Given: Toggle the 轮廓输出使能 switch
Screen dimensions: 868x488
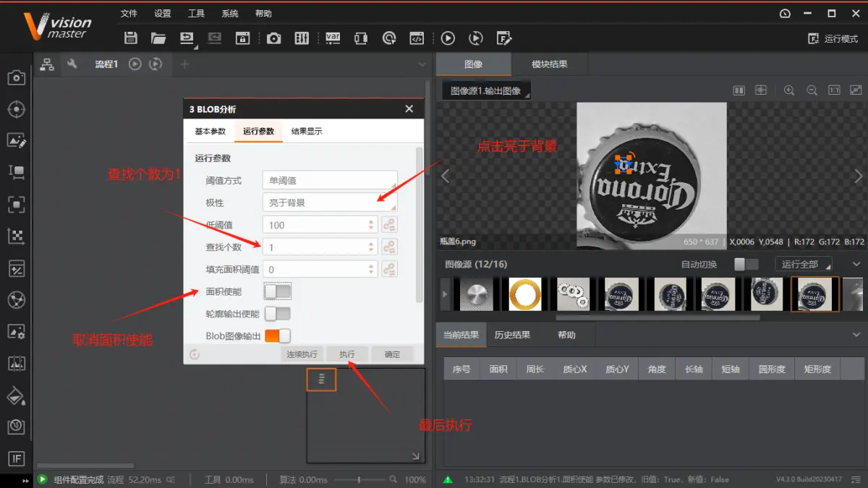Looking at the screenshot, I should pos(278,314).
